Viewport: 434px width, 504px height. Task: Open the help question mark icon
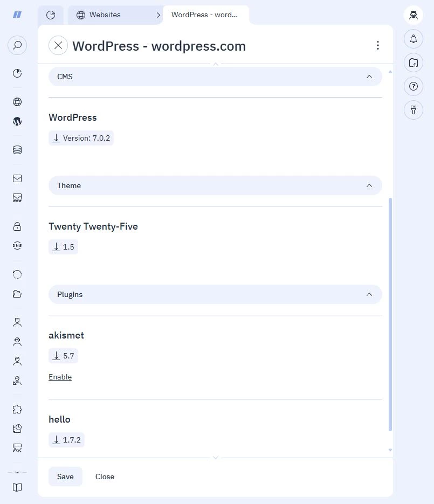[x=414, y=86]
